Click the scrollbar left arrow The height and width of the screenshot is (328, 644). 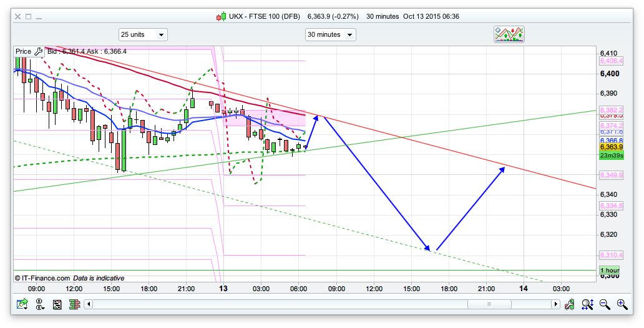click(89, 304)
